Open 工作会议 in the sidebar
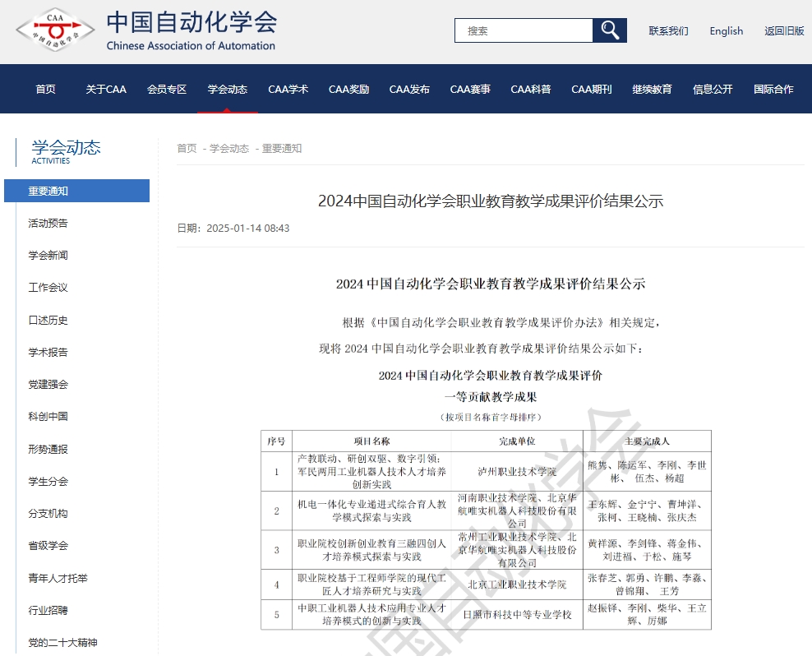This screenshot has height=656, width=812. tap(48, 288)
